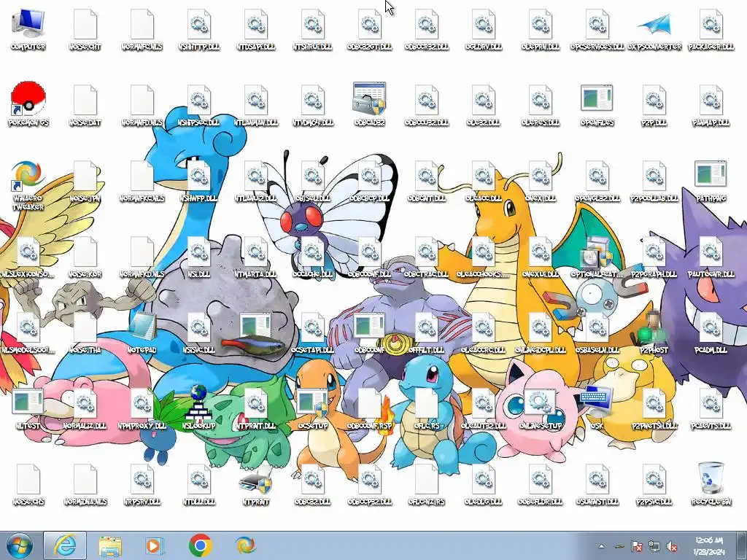Select the NSI.DLL file icon

(198, 252)
